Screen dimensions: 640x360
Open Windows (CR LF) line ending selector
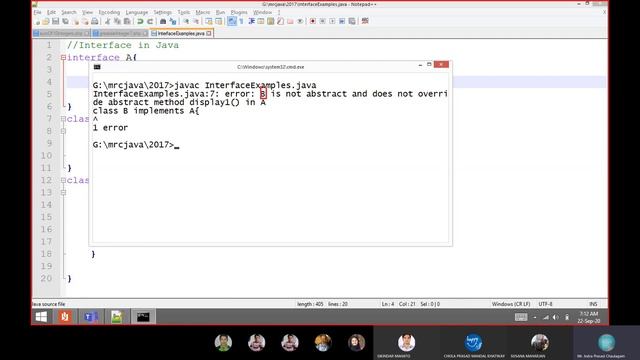[511, 304]
